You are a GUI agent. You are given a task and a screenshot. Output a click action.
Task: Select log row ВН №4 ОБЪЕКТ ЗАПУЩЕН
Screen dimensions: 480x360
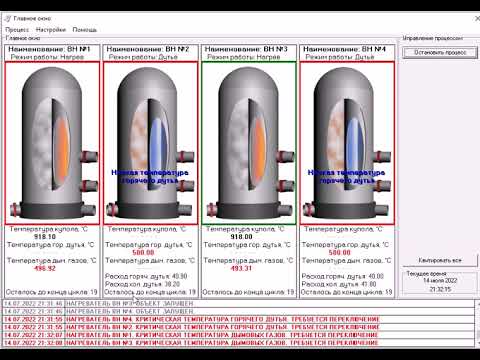pos(238,311)
